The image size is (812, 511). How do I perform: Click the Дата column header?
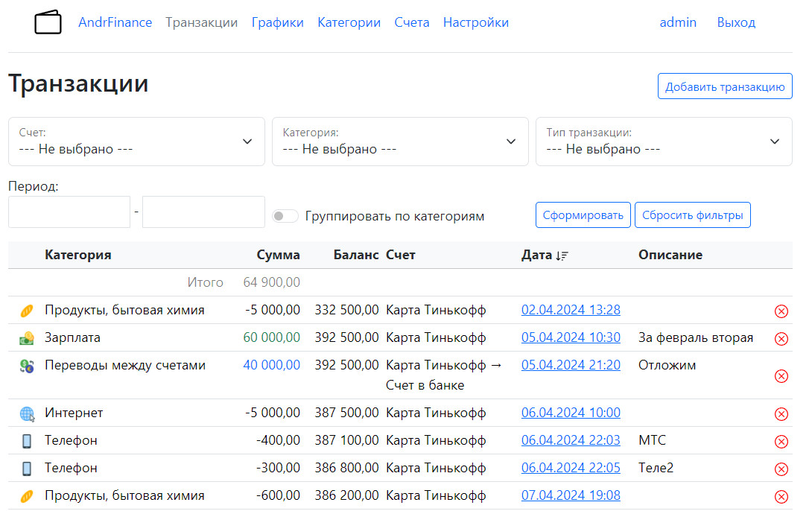coord(536,255)
